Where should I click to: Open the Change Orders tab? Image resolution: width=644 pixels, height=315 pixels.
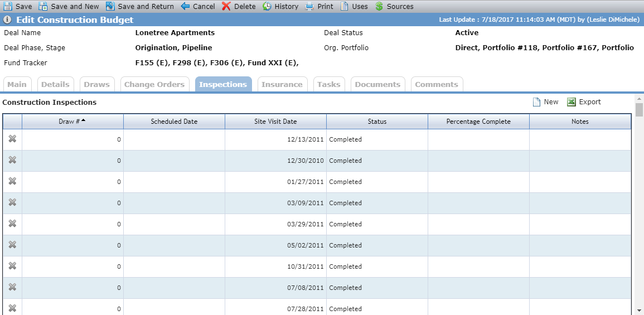154,84
